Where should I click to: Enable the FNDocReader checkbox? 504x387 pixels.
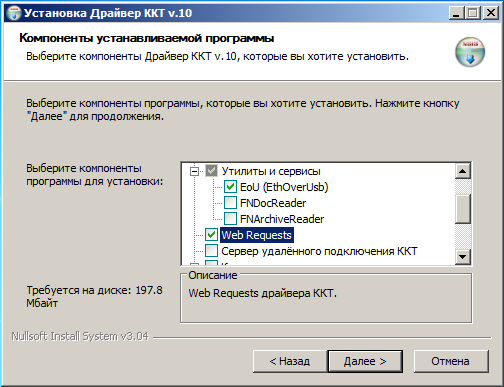pos(230,203)
